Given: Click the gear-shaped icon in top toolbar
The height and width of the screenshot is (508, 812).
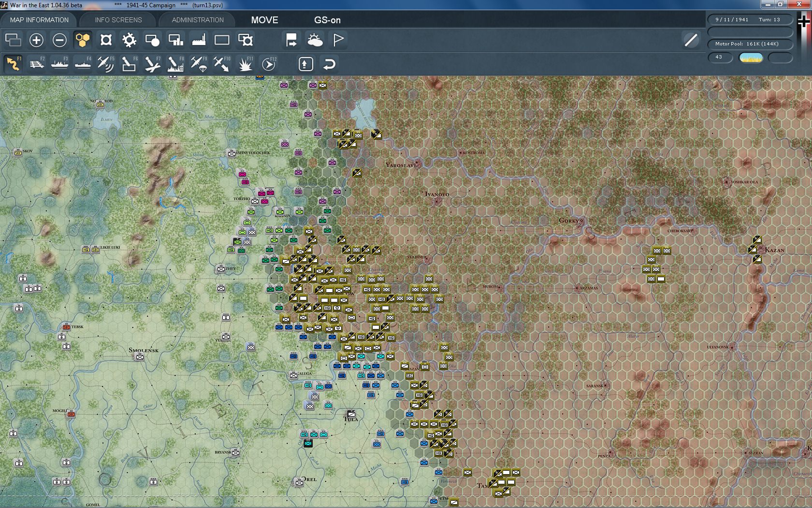Looking at the screenshot, I should [x=129, y=40].
